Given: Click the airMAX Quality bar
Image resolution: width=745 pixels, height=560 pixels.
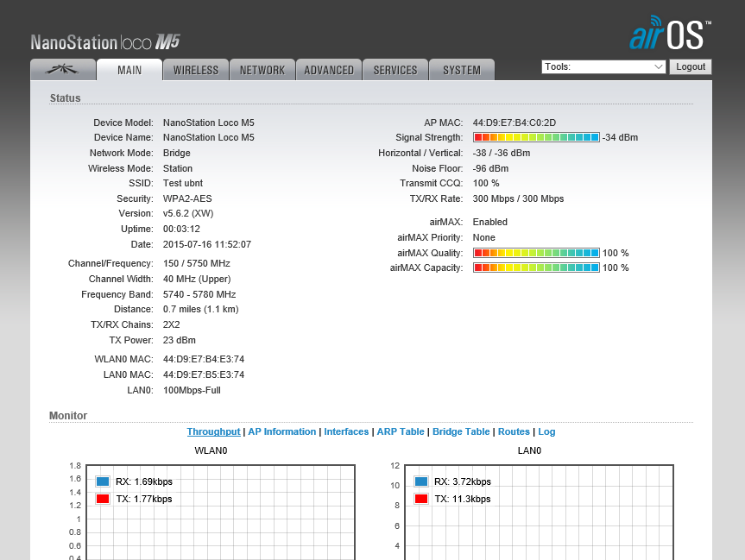Looking at the screenshot, I should pyautogui.click(x=536, y=253).
